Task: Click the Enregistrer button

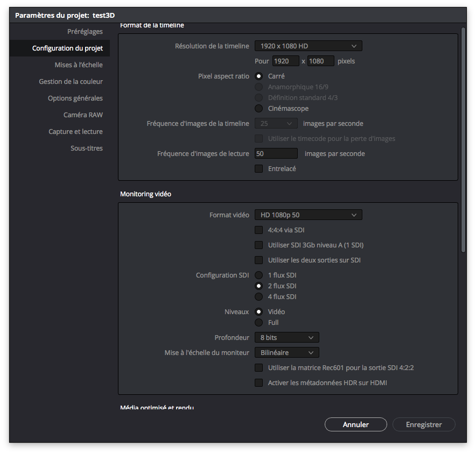Action: pos(424,424)
